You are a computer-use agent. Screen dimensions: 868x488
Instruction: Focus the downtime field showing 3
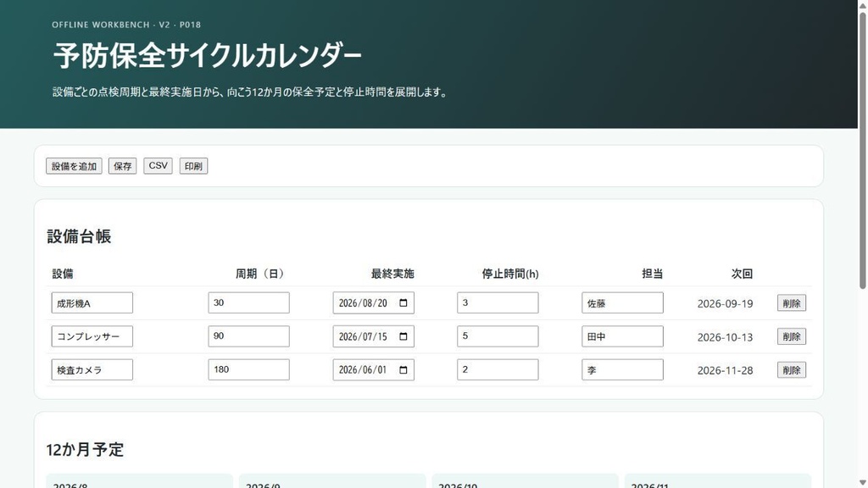(x=498, y=303)
